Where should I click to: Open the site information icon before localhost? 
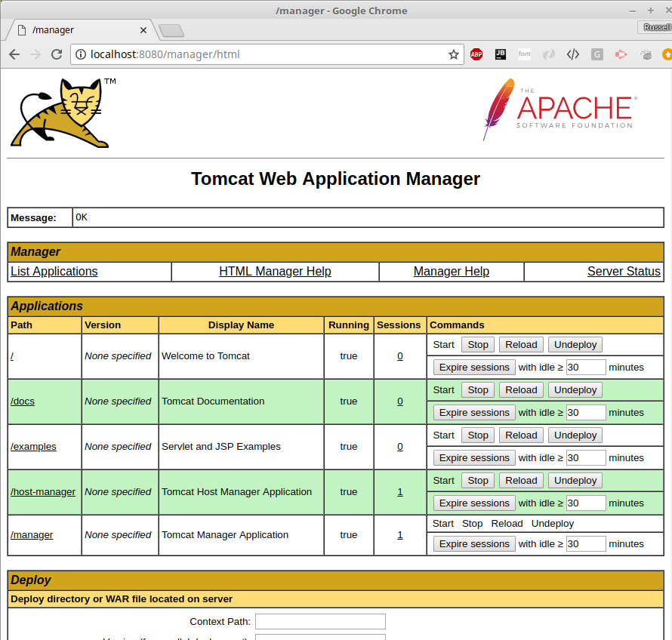pyautogui.click(x=80, y=54)
